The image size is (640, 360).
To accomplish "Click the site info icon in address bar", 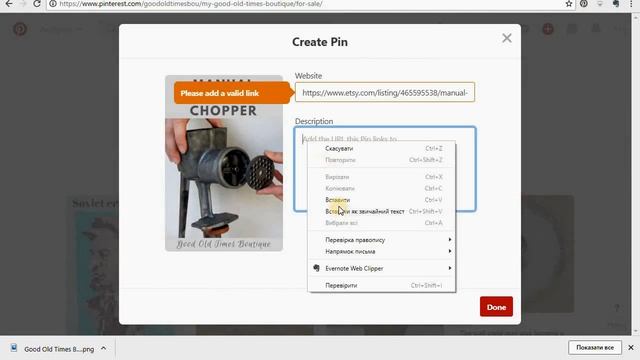I will coord(53,4).
